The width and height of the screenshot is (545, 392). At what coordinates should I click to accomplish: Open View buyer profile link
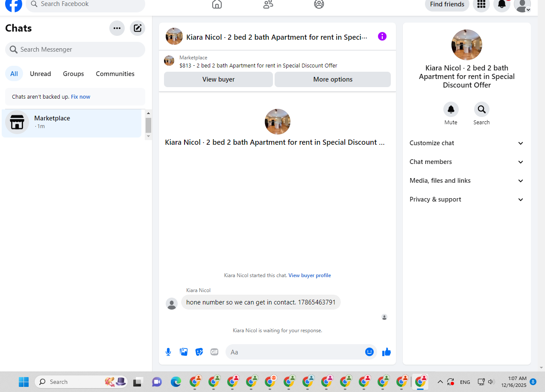[310, 275]
